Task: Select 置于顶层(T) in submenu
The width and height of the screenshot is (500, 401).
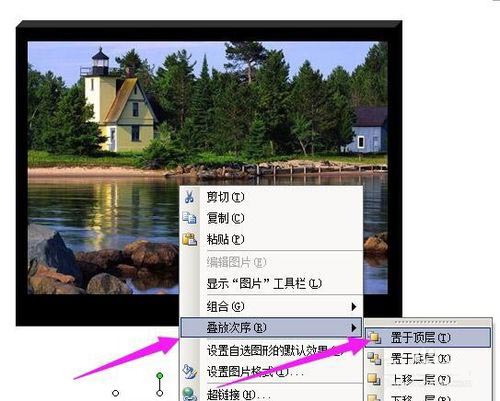Action: tap(428, 338)
